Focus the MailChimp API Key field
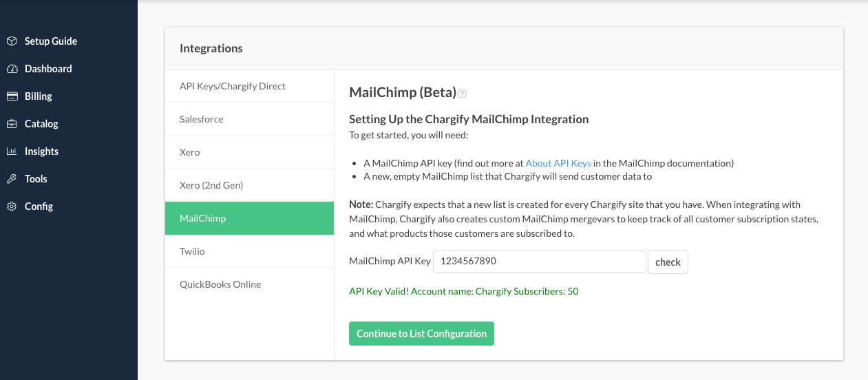The image size is (868, 380). pos(539,262)
